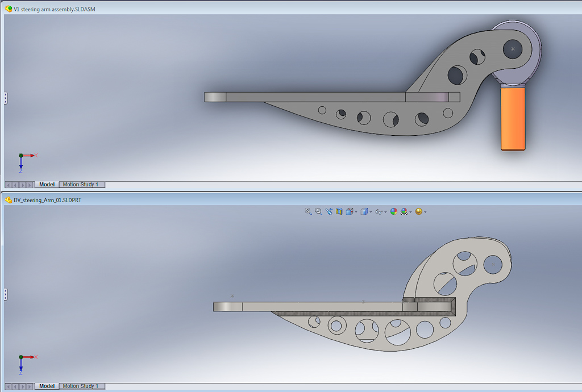Expand the Apply Scene dropdown arrow
582x392 pixels.
point(410,212)
